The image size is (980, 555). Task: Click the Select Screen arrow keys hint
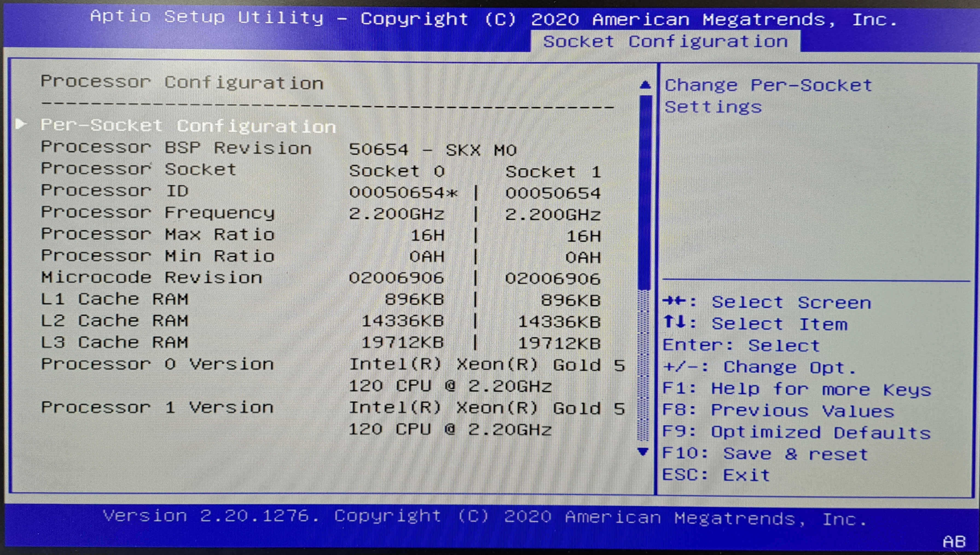pyautogui.click(x=767, y=302)
